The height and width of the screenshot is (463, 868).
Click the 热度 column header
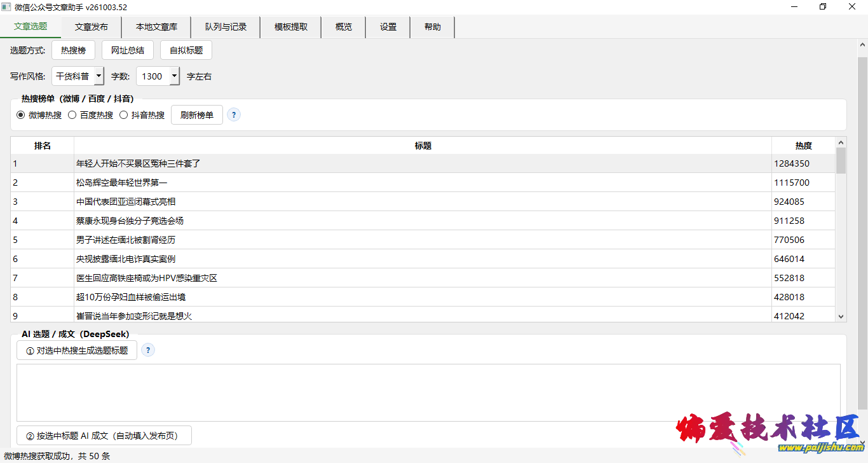coord(803,146)
